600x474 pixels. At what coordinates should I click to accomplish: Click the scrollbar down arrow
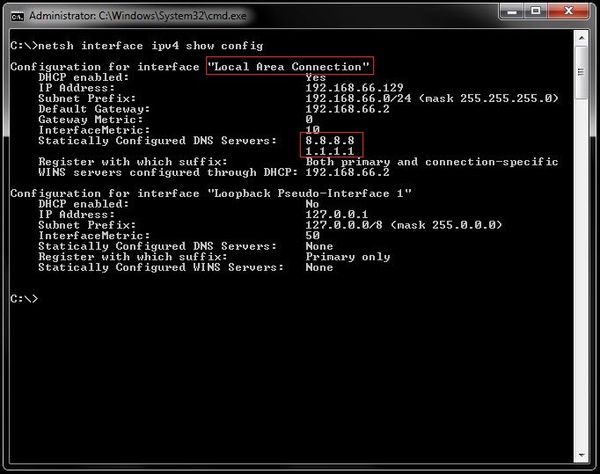point(582,455)
